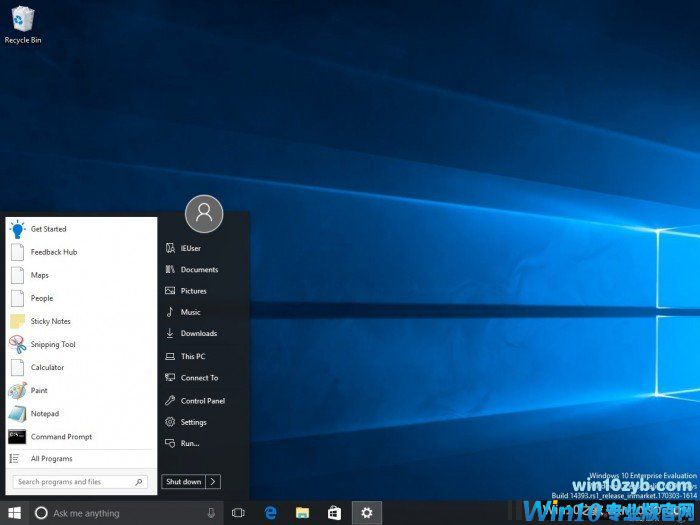
Task: Expand the Shut down options arrow
Action: pyautogui.click(x=214, y=481)
